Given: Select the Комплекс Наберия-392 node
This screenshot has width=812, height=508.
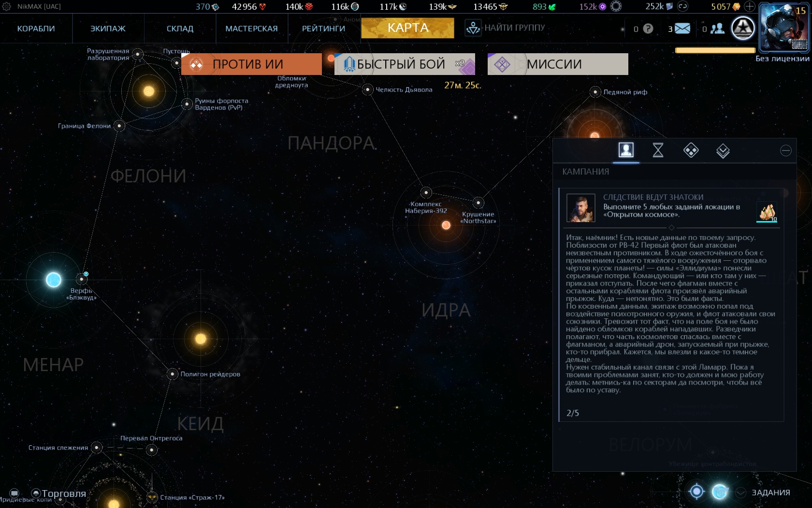Looking at the screenshot, I should coord(426,193).
